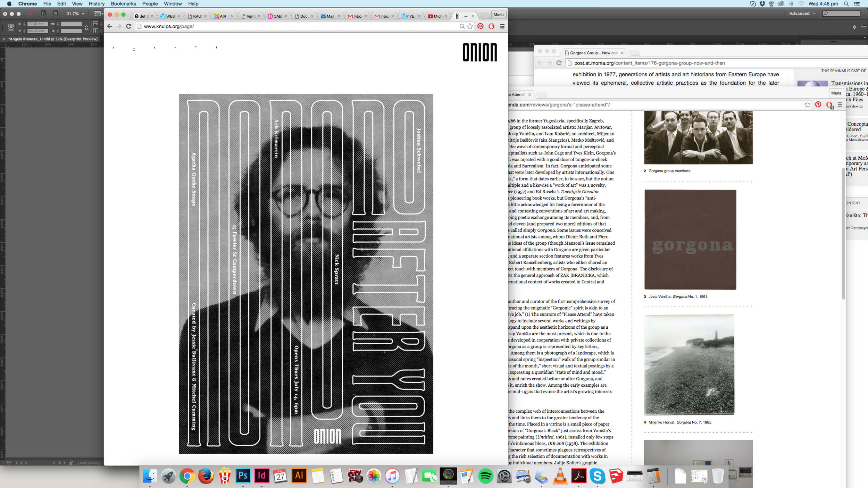Open the People menu
868x488 pixels.
click(150, 4)
